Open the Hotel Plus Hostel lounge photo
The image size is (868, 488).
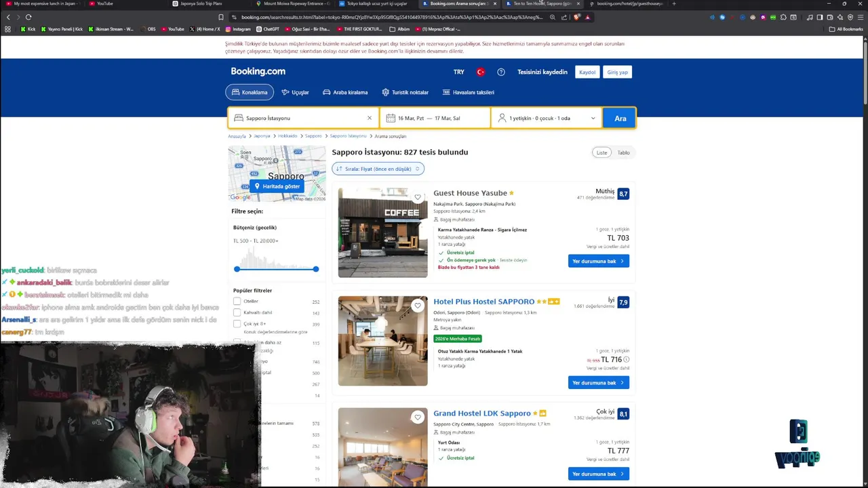(x=383, y=341)
